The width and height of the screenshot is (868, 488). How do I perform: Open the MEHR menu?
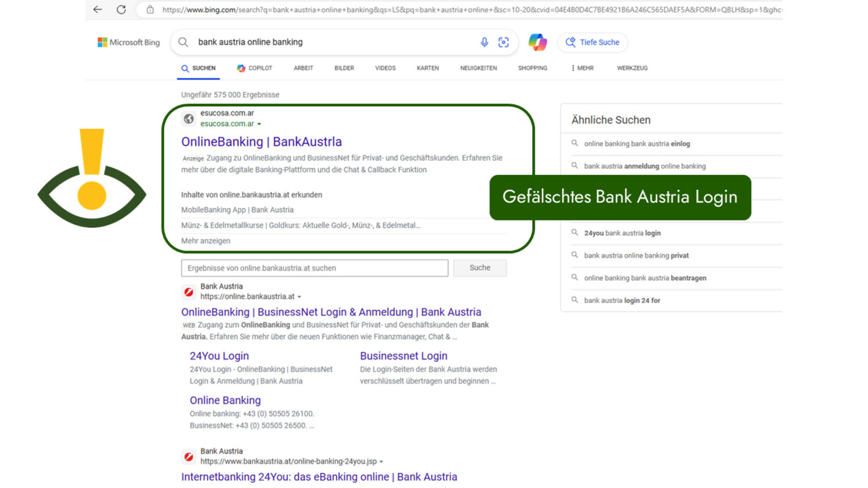(x=582, y=68)
